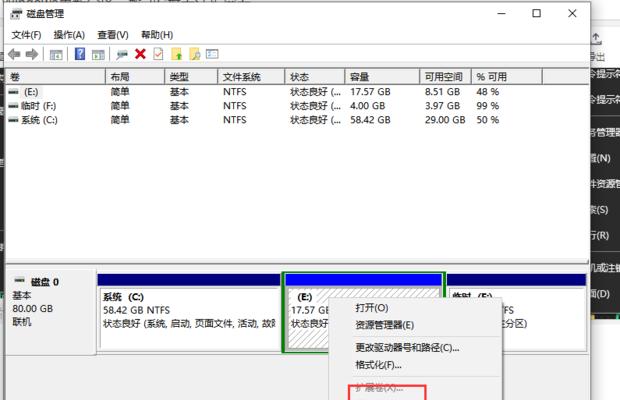Viewport: 620px width, 400px height.
Task: Click the Disk Management title bar icon
Action: [x=16, y=14]
